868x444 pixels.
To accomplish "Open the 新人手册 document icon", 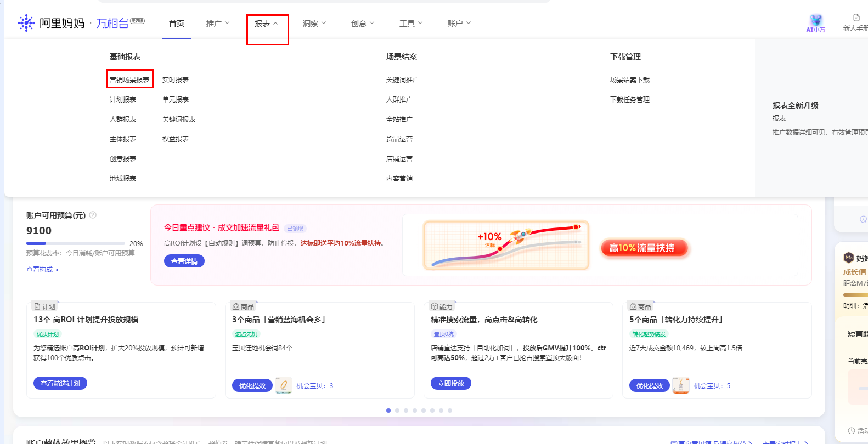I will [x=856, y=18].
